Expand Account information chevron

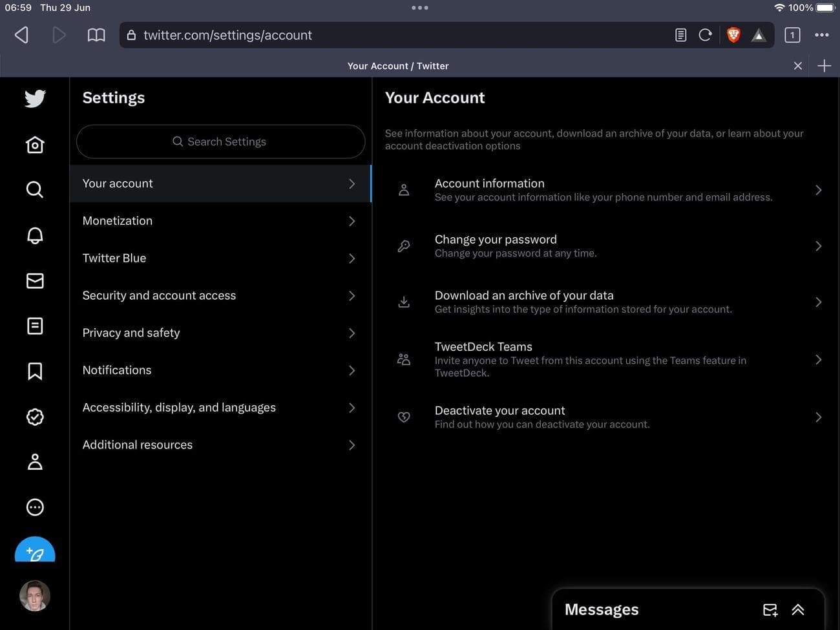tap(818, 190)
